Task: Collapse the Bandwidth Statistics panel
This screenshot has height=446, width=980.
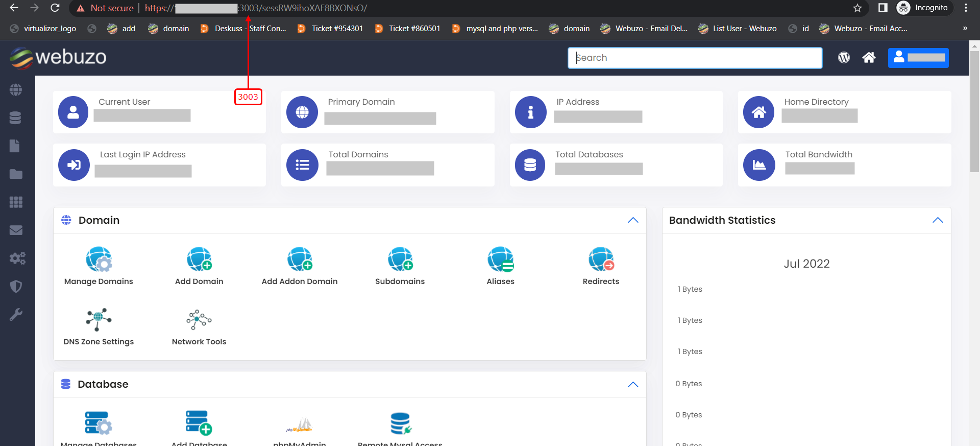Action: click(x=938, y=220)
